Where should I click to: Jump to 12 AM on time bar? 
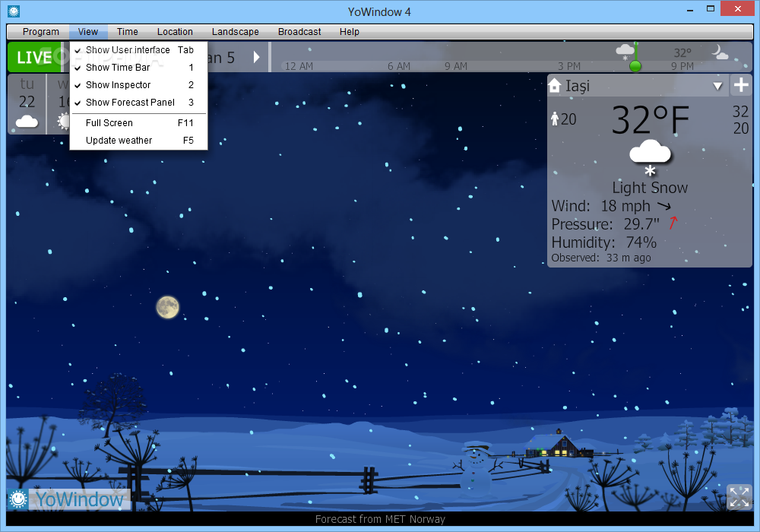click(299, 66)
